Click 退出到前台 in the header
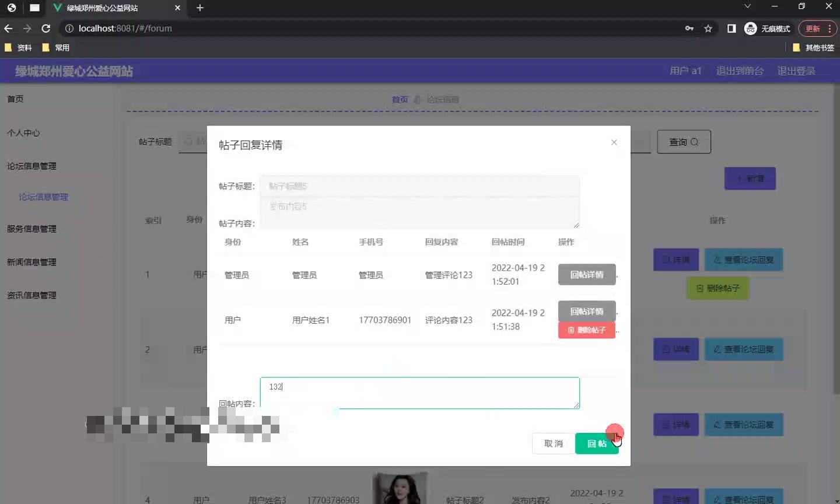This screenshot has height=504, width=840. tap(740, 71)
